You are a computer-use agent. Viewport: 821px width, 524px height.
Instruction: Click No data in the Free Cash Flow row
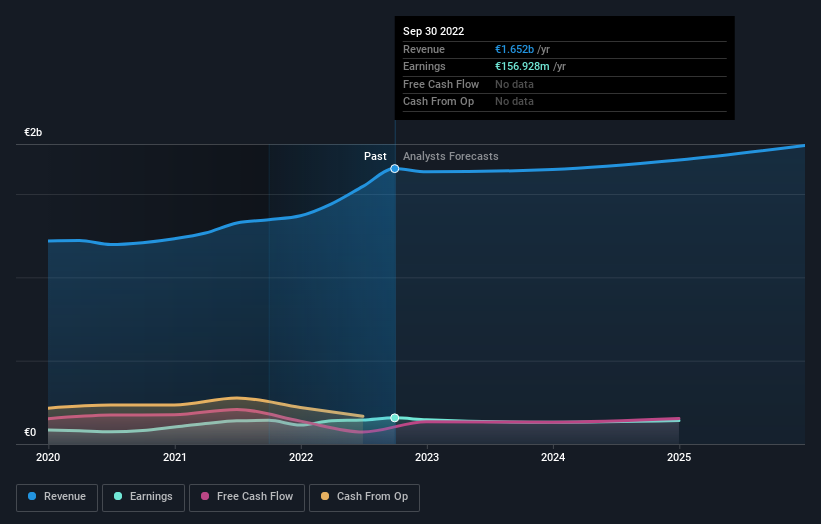(514, 84)
